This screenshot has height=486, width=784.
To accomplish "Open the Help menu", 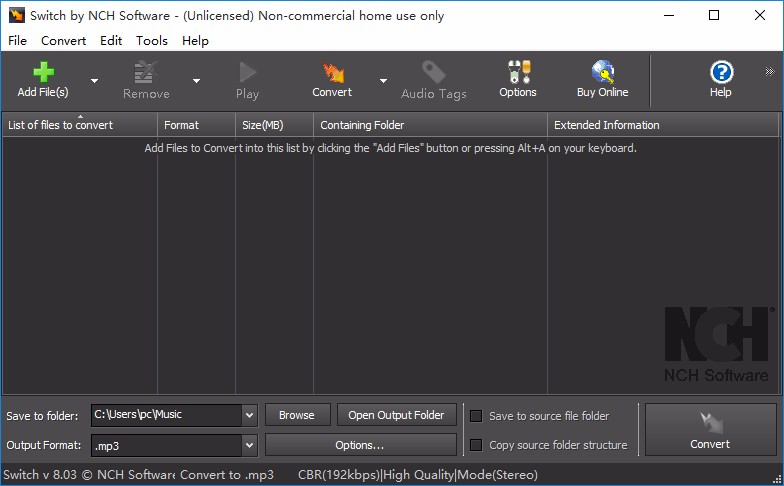I will (196, 40).
